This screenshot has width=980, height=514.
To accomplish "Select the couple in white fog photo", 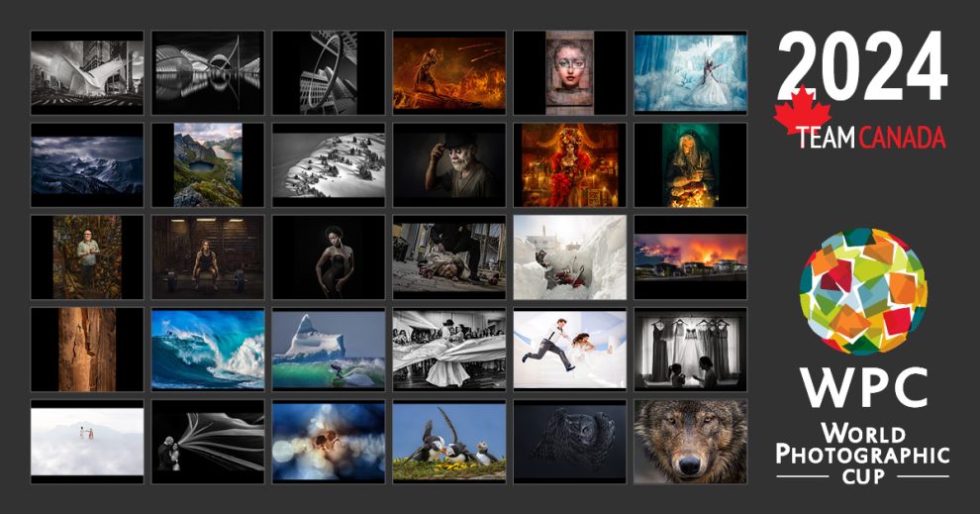I will tap(87, 441).
